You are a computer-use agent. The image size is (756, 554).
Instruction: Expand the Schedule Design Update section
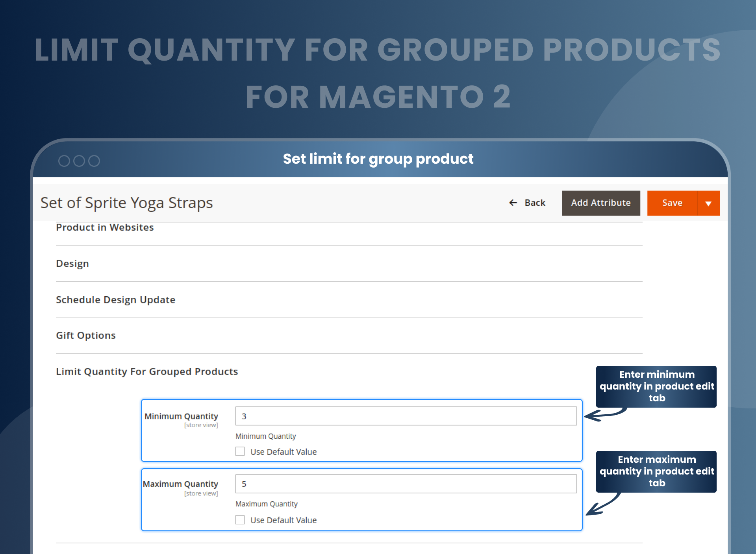tap(115, 300)
